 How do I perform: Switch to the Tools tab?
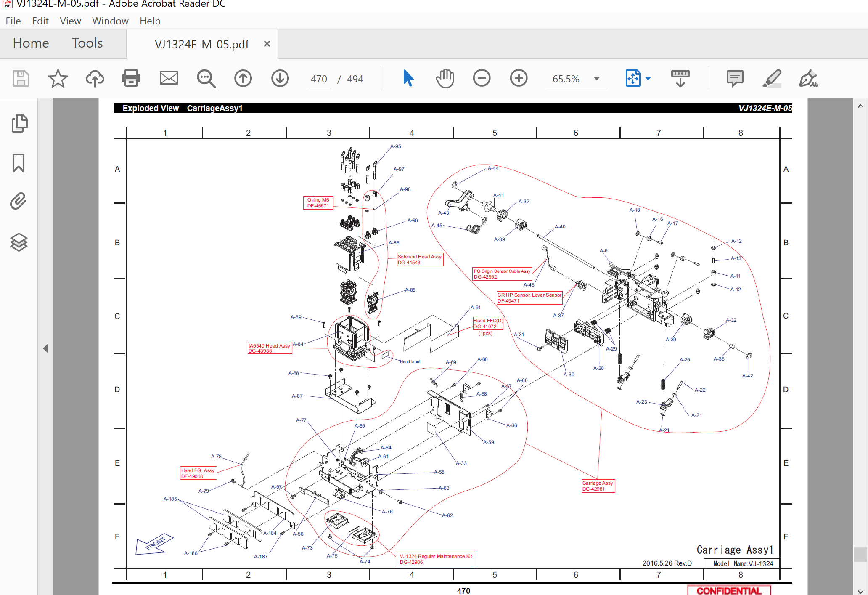coord(87,43)
